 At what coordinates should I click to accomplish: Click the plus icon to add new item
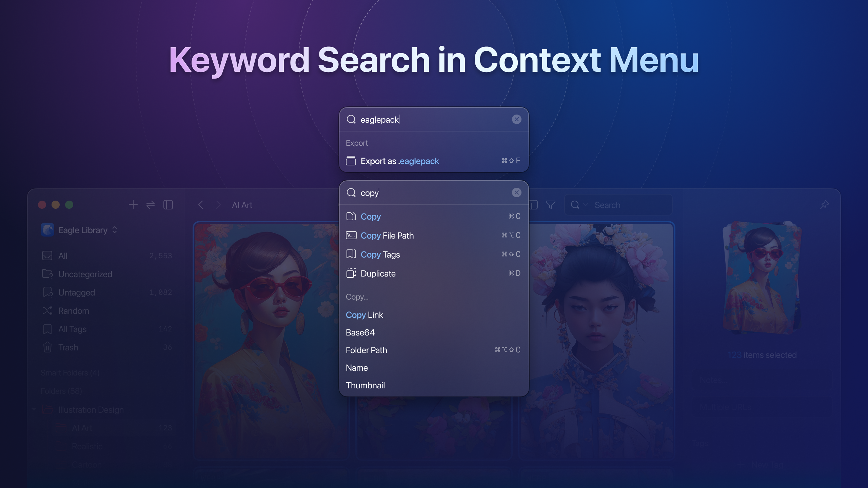coord(133,205)
